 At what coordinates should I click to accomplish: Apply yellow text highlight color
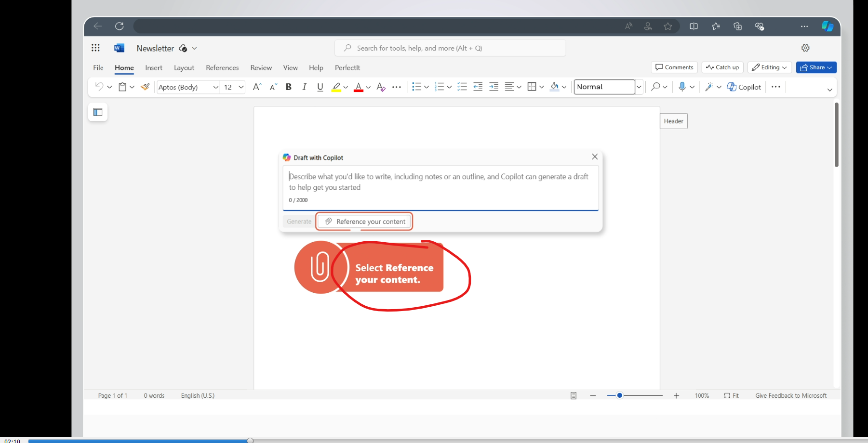(336, 87)
